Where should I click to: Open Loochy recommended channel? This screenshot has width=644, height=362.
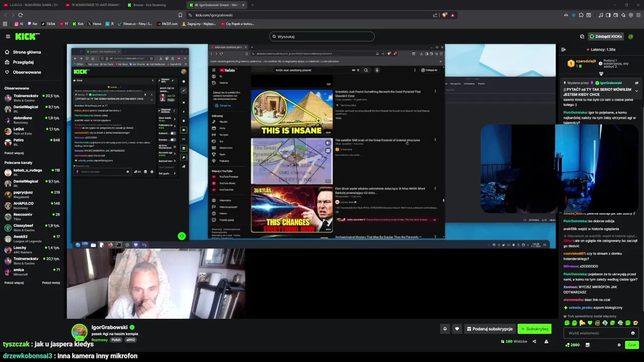[x=31, y=249]
